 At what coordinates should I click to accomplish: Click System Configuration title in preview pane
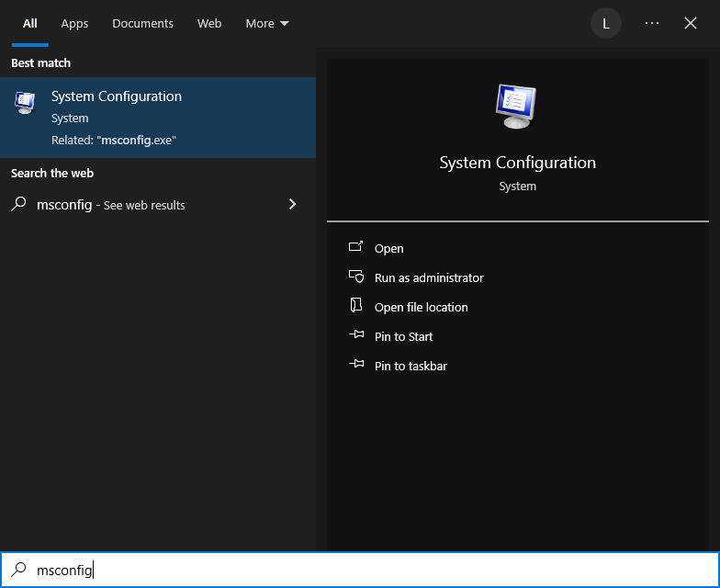(518, 163)
